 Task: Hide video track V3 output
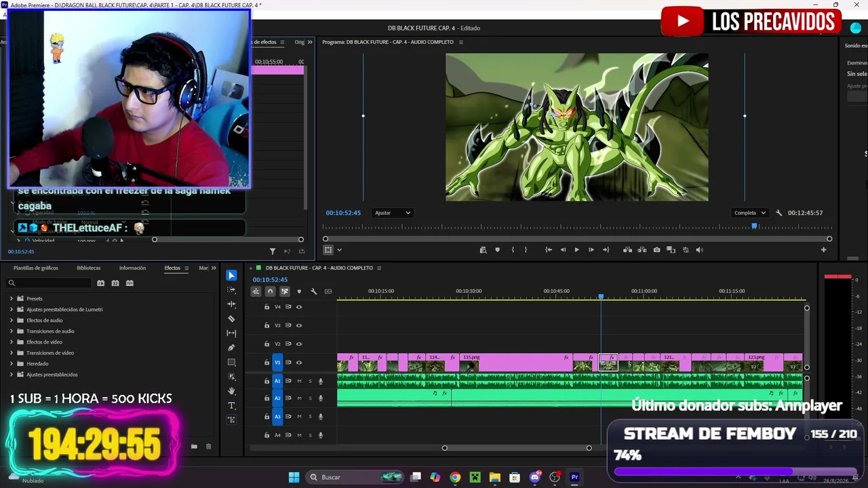coord(299,325)
